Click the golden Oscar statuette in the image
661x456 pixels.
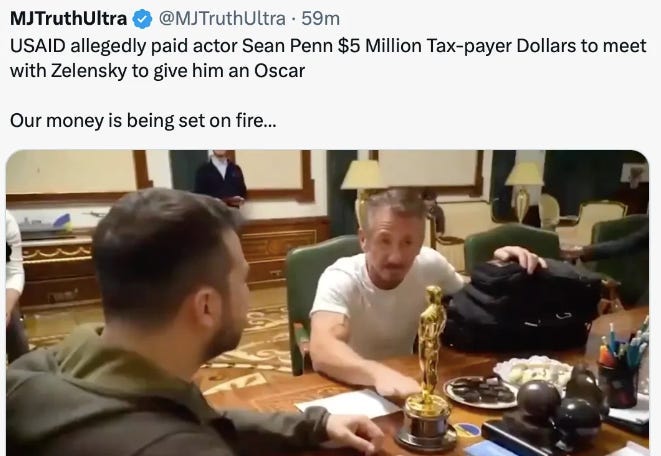click(x=429, y=367)
